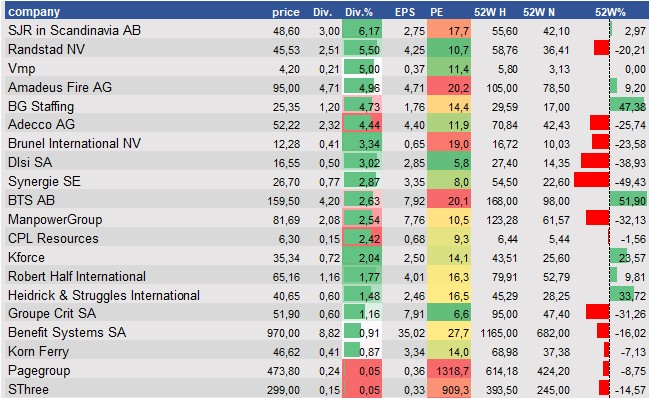Select the price column header
This screenshot has height=399, width=650.
pyautogui.click(x=286, y=12)
